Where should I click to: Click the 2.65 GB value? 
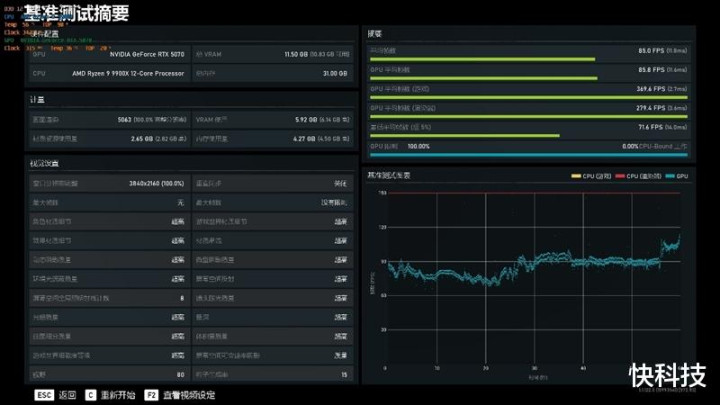click(x=142, y=139)
